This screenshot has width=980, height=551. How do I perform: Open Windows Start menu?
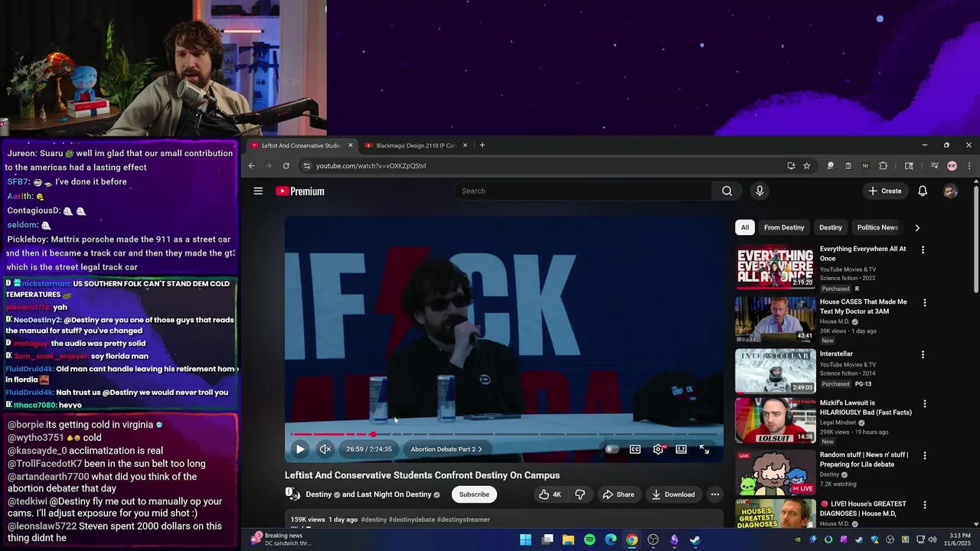point(525,540)
